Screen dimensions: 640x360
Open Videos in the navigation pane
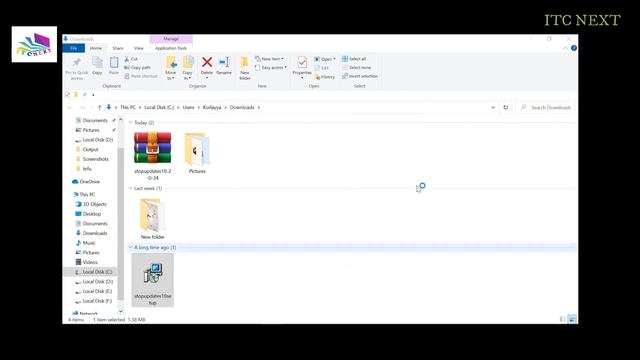[x=87, y=262]
